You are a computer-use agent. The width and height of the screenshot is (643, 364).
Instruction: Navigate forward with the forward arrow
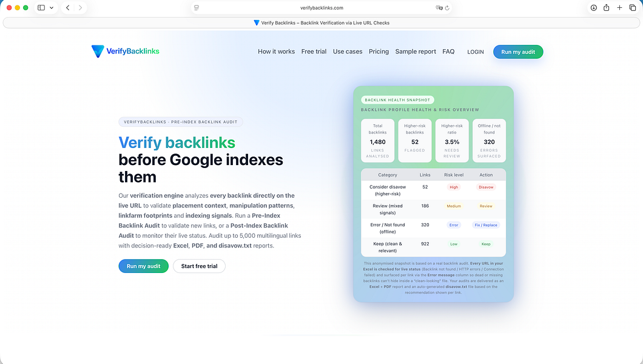[80, 7]
